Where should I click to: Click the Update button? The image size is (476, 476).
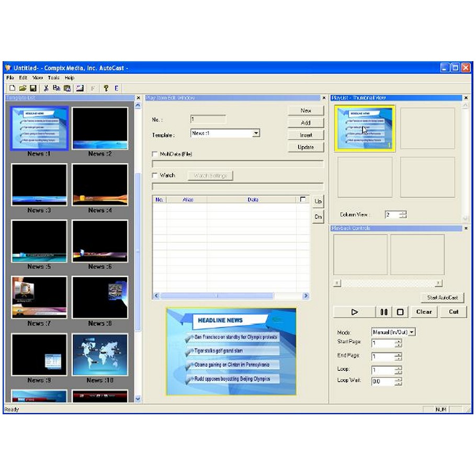coord(305,147)
